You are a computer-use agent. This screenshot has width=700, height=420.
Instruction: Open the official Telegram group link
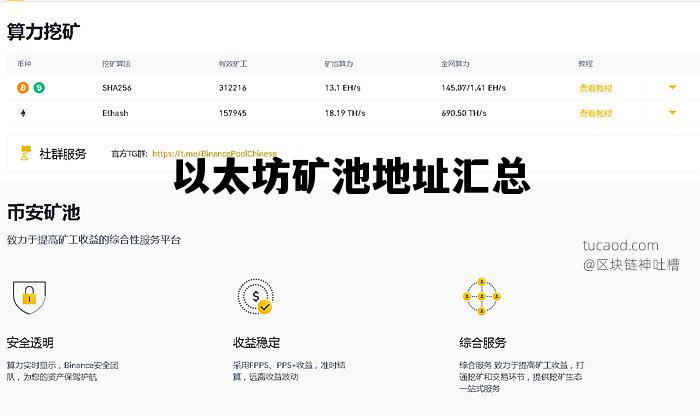214,153
